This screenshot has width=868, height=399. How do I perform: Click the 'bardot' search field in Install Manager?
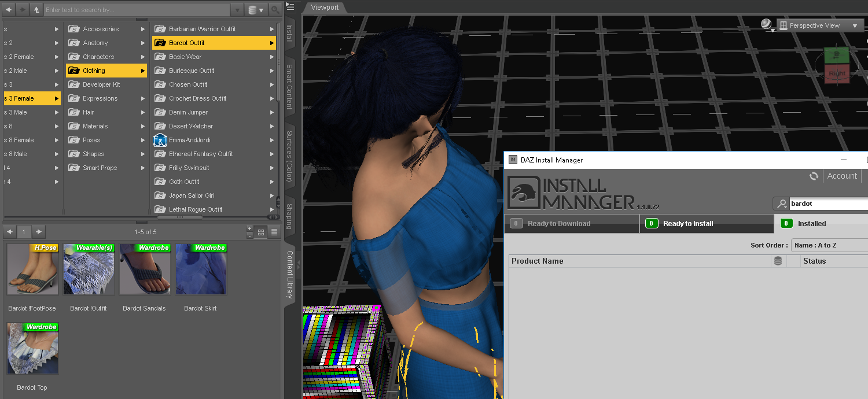click(x=829, y=204)
